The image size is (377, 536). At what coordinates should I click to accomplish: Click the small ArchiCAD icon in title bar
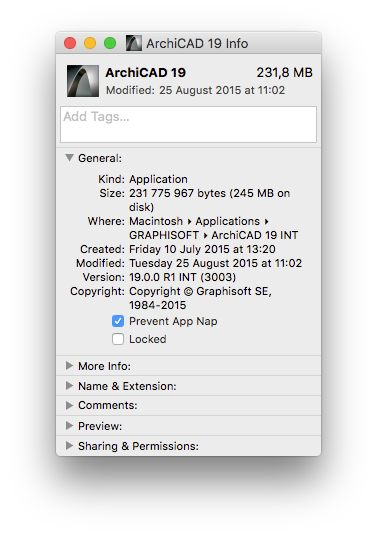coord(134,43)
